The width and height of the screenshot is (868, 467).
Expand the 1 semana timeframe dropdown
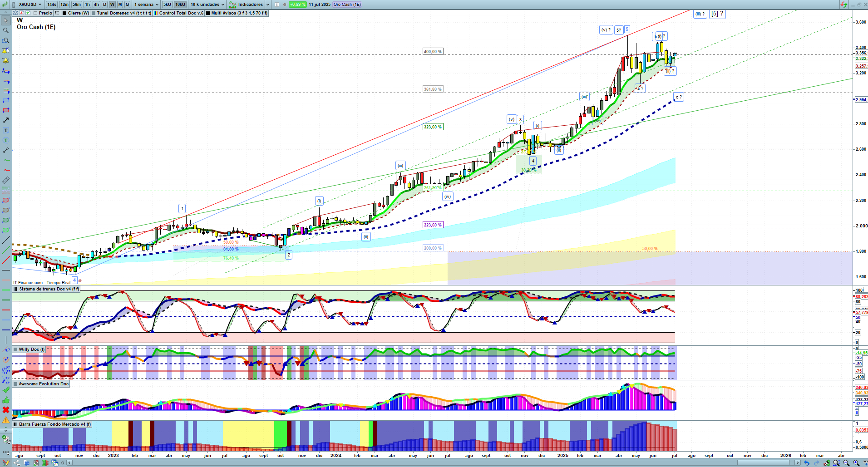[x=146, y=5]
